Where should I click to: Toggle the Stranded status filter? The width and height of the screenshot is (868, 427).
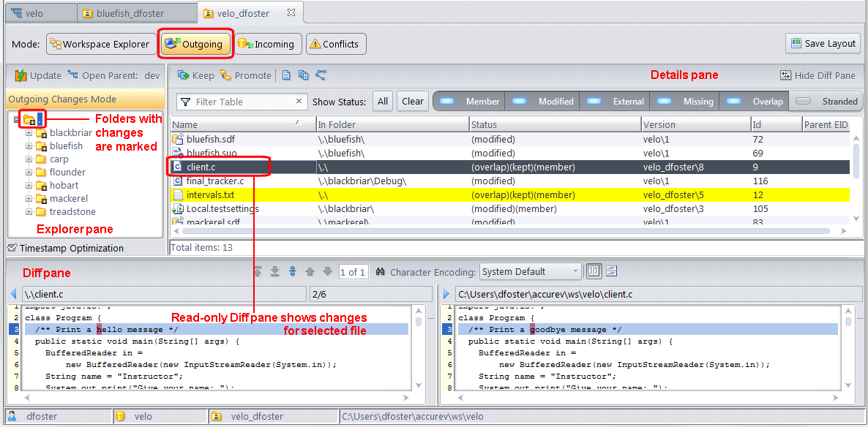(826, 102)
